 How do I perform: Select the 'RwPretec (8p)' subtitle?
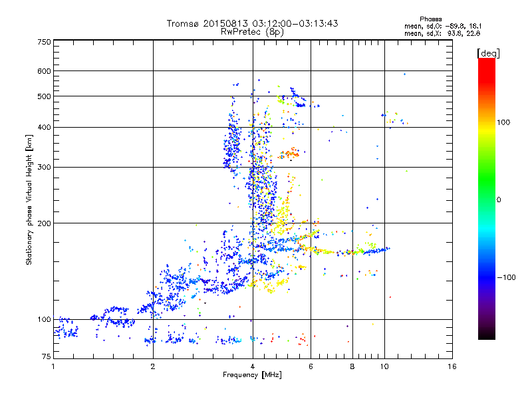point(252,32)
